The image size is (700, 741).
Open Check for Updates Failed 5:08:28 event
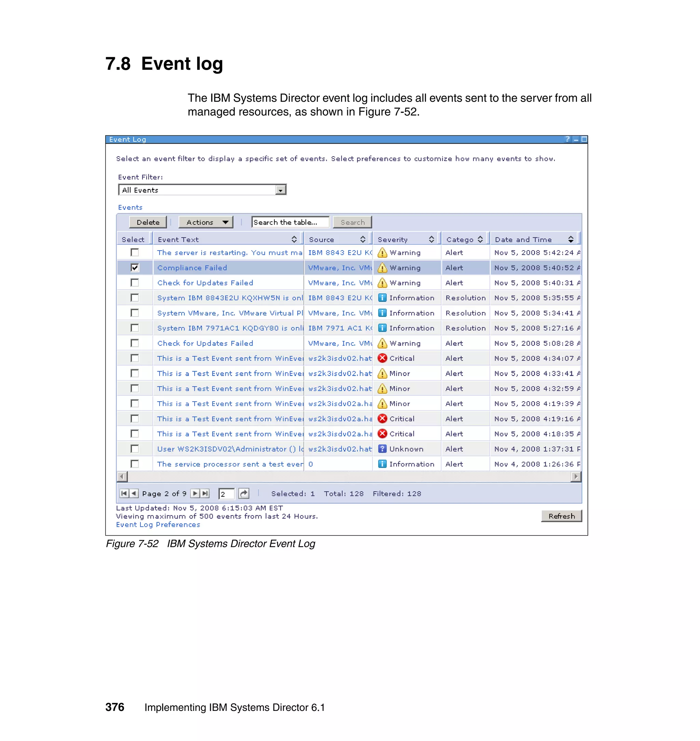(x=205, y=343)
